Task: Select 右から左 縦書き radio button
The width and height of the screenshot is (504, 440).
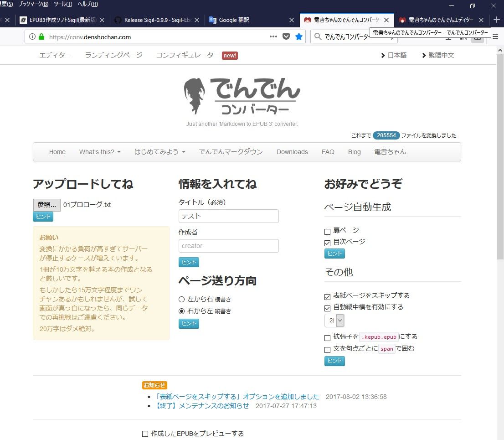Action: coord(181,311)
